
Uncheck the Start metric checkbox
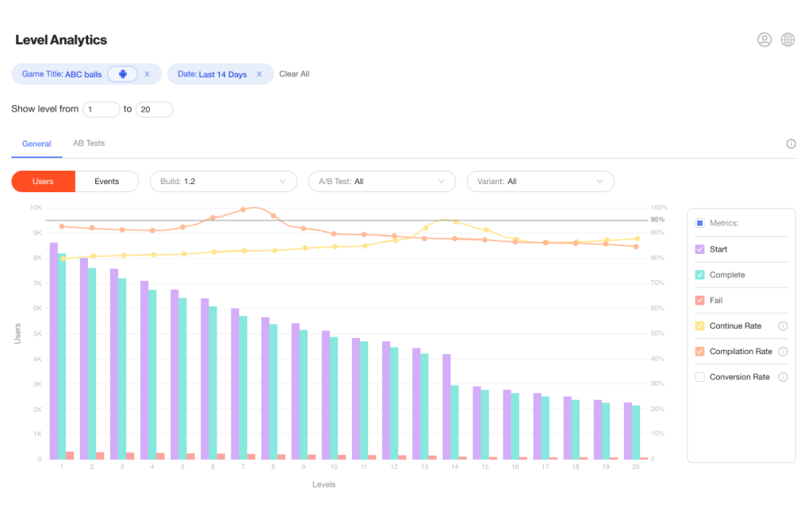(699, 249)
